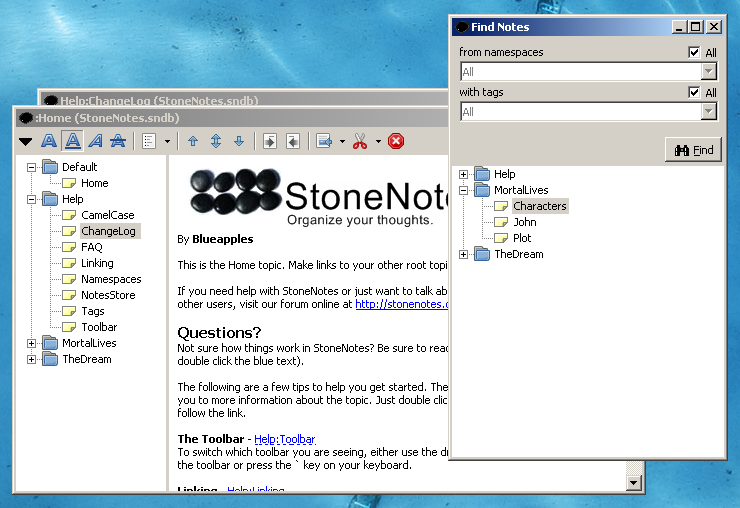The height and width of the screenshot is (508, 740).
Task: Click the MortalLives folder icon in Home tree
Action: (50, 343)
